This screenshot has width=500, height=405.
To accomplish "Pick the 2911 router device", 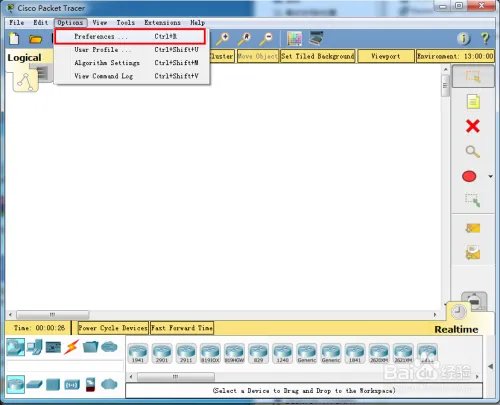I will pyautogui.click(x=186, y=353).
